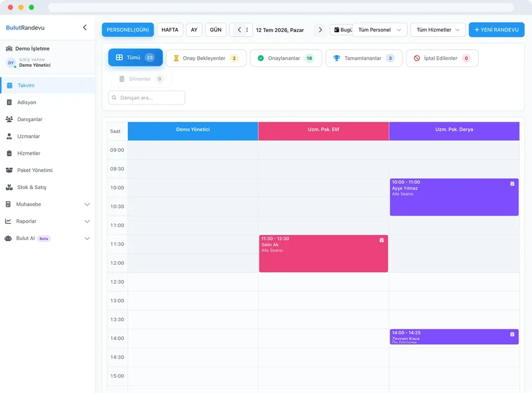Filter by İptal Edilenler
The height and width of the screenshot is (393, 532).
[442, 58]
